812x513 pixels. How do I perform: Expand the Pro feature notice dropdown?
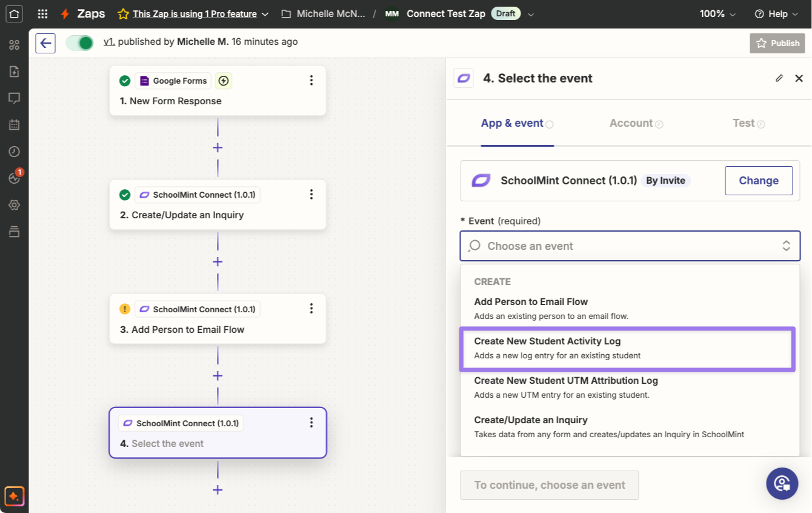tap(265, 14)
